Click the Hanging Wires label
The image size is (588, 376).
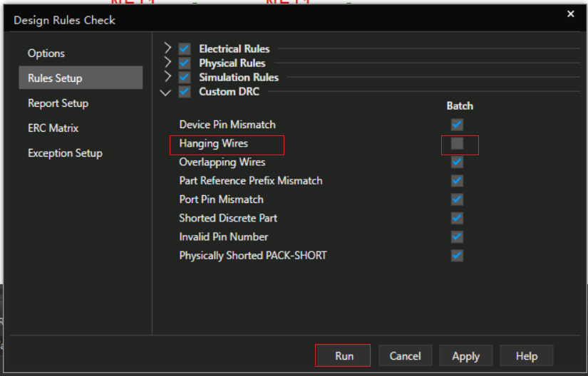coord(213,143)
